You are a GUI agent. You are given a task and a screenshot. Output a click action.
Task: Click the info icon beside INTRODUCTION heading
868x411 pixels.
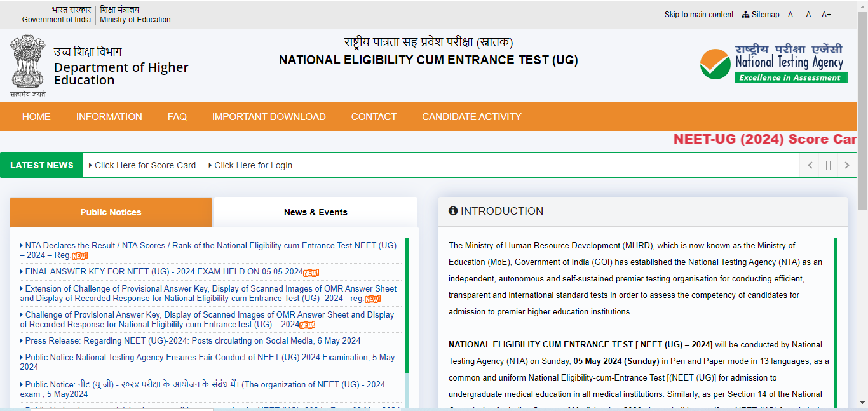tap(453, 211)
